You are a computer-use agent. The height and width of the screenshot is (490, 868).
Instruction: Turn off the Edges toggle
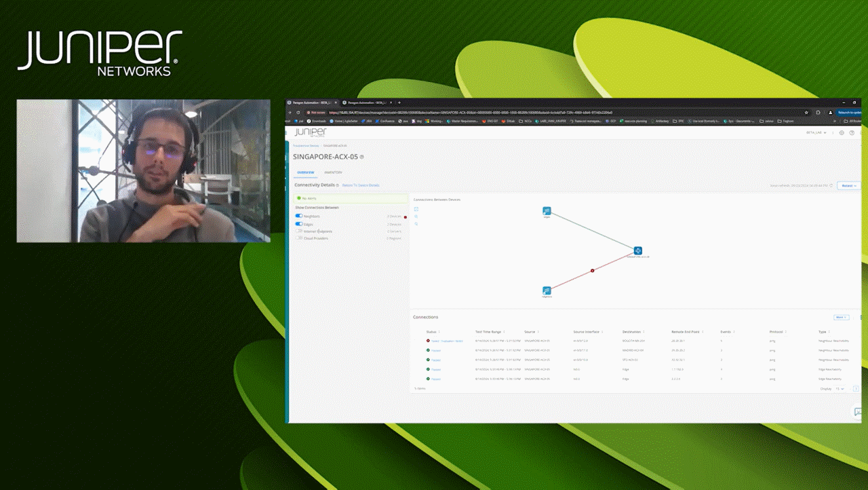coord(298,224)
